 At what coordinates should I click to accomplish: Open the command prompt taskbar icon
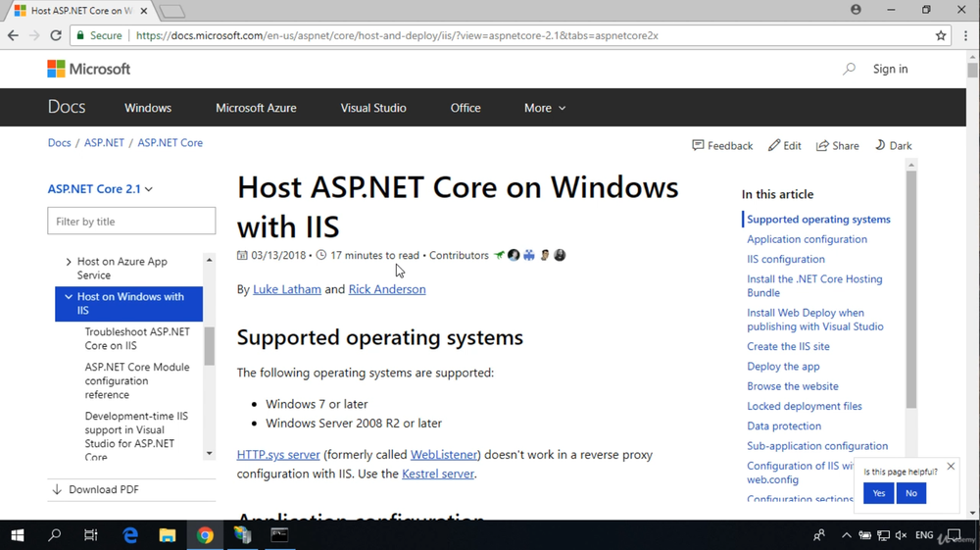[279, 535]
